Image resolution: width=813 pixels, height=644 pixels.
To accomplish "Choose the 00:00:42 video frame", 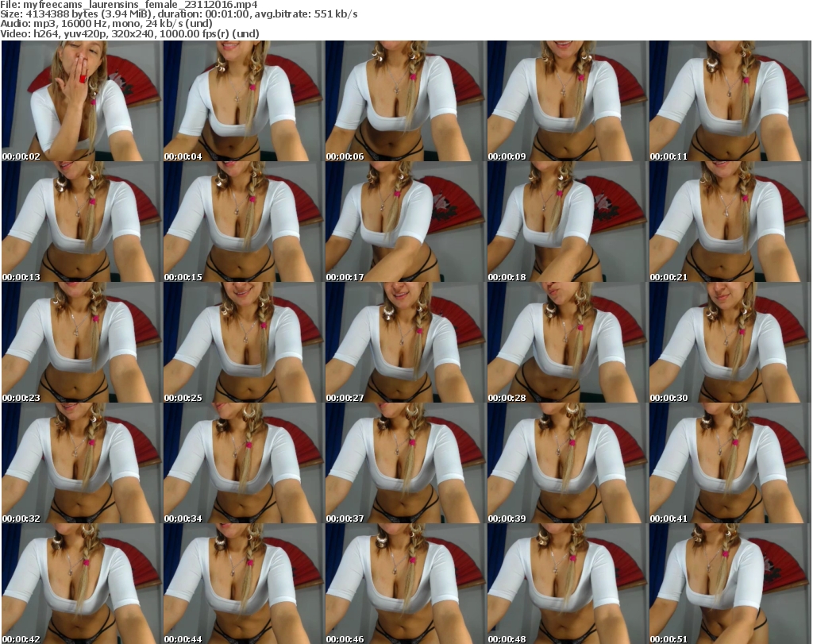I will pos(82,584).
